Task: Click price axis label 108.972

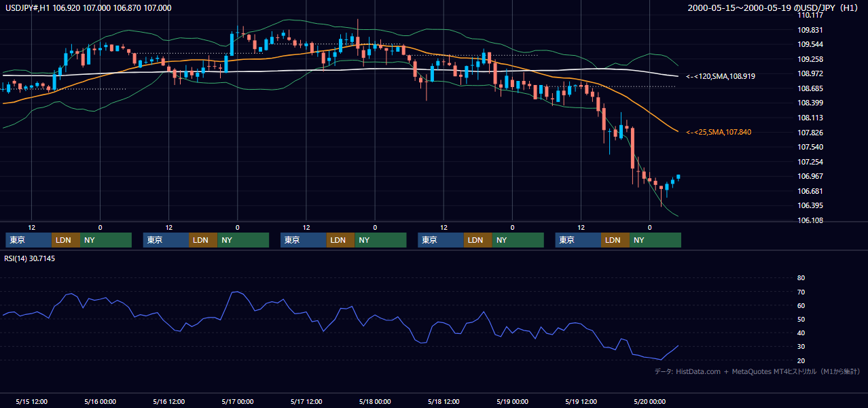Action: pyautogui.click(x=810, y=73)
